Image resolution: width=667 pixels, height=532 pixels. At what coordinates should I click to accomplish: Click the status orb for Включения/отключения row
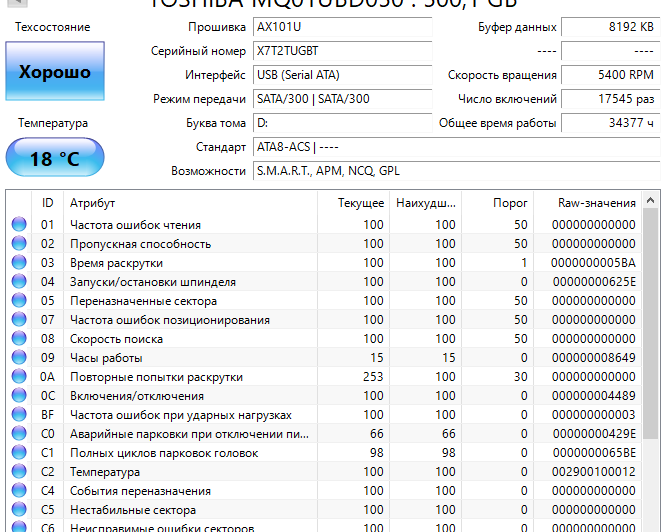pyautogui.click(x=18, y=396)
